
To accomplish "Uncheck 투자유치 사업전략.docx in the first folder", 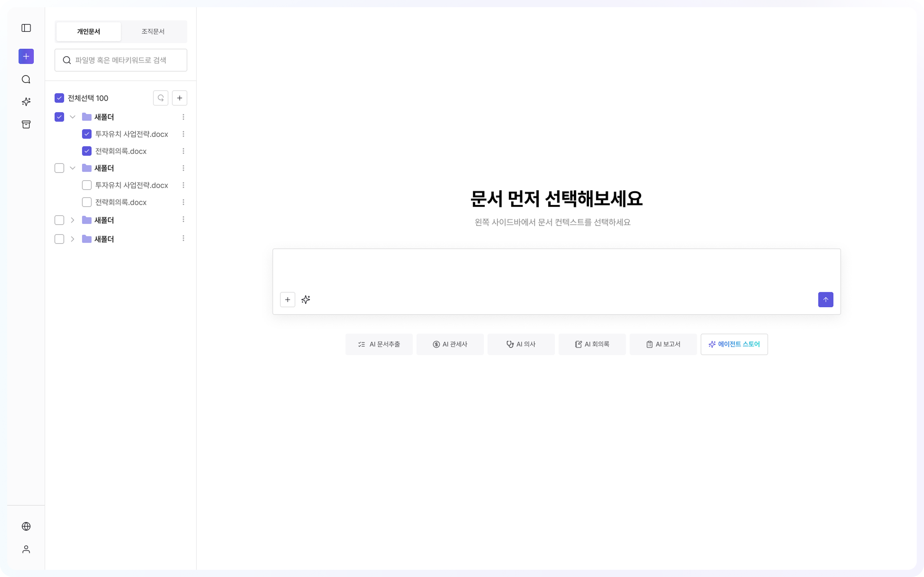I will click(87, 134).
